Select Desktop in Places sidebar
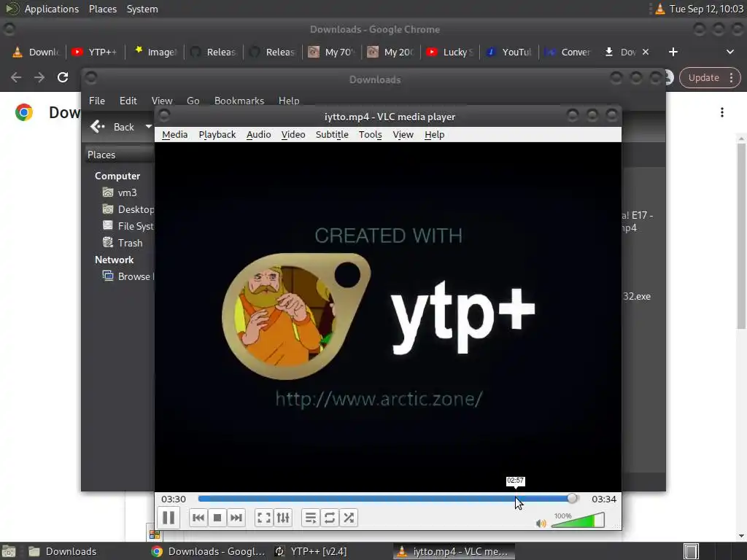The image size is (747, 560). [x=128, y=209]
